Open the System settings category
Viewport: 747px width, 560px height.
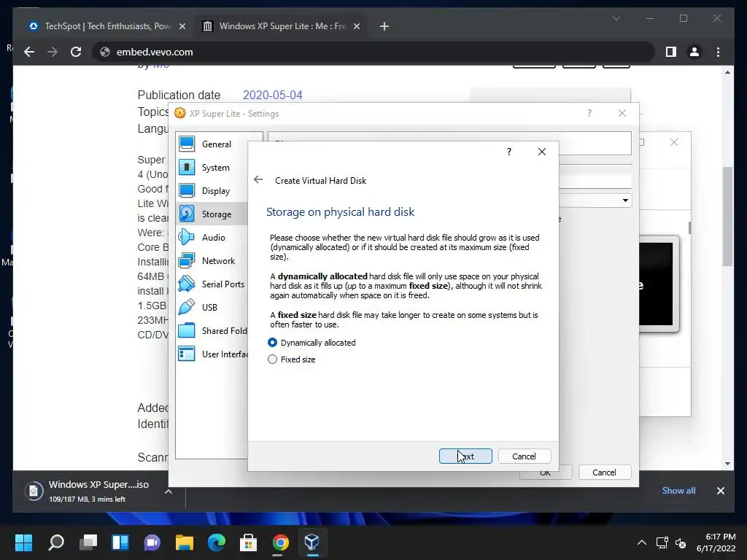[x=212, y=167]
